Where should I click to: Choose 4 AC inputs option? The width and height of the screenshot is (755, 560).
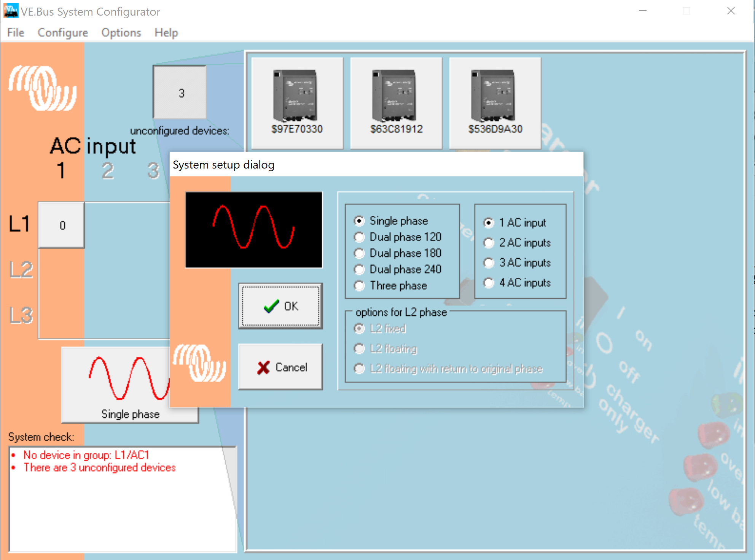(489, 283)
